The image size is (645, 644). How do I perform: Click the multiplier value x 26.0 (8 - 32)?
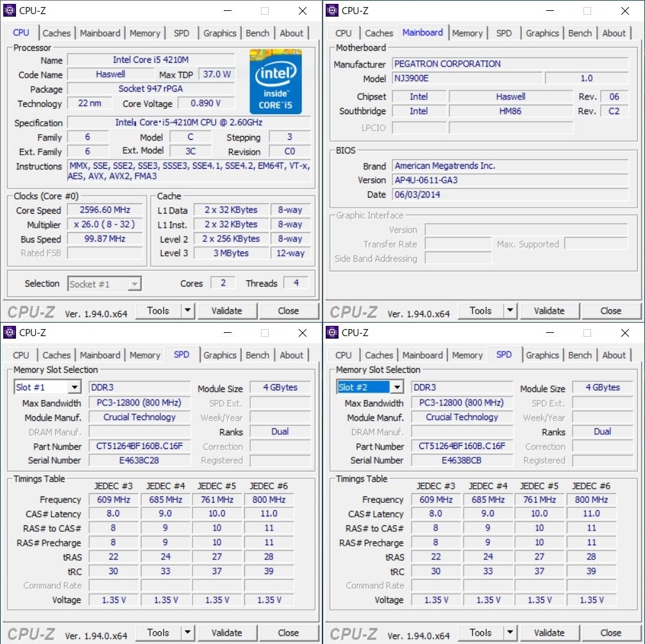(105, 225)
